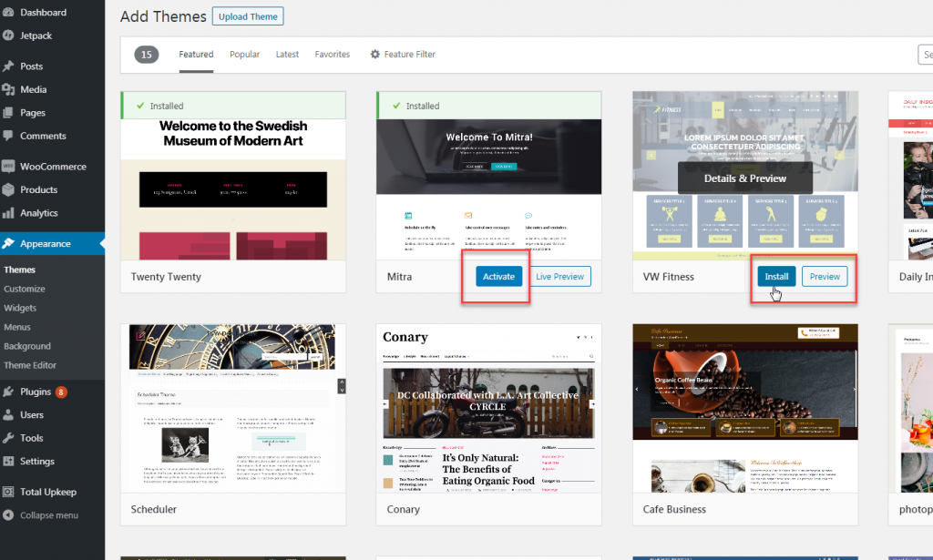Click the Users person icon
This screenshot has height=560, width=933.
(x=7, y=414)
